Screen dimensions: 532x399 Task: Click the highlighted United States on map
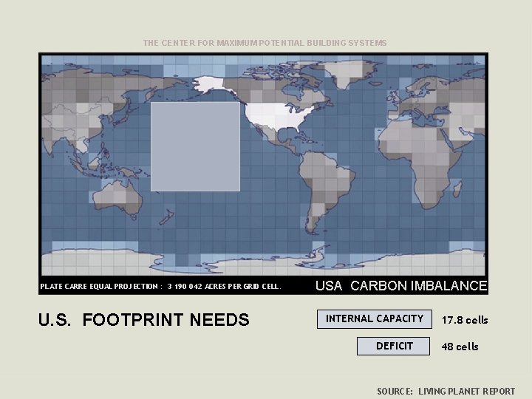tap(279, 117)
